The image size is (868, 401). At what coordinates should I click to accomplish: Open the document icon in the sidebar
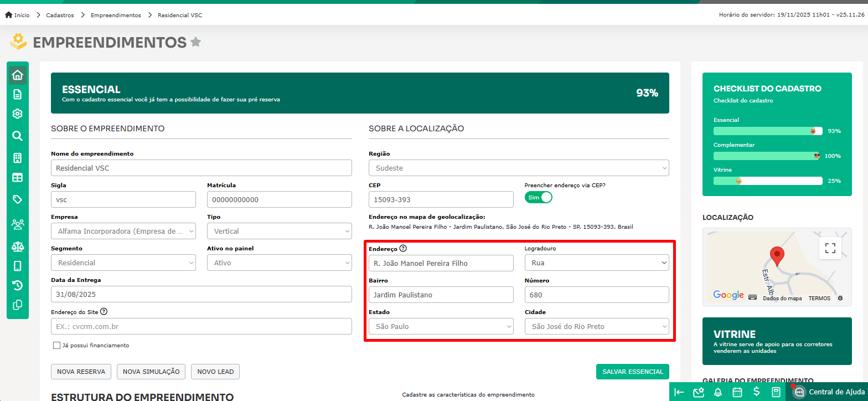click(17, 94)
